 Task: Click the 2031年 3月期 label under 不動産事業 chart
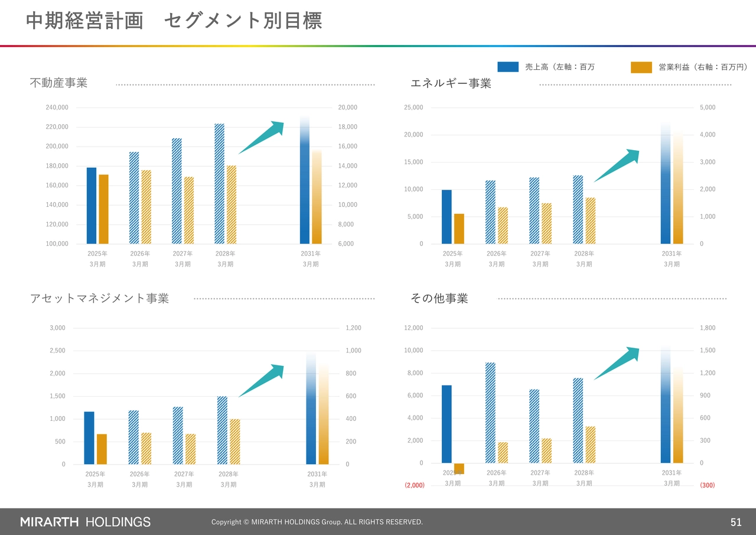[x=311, y=259]
